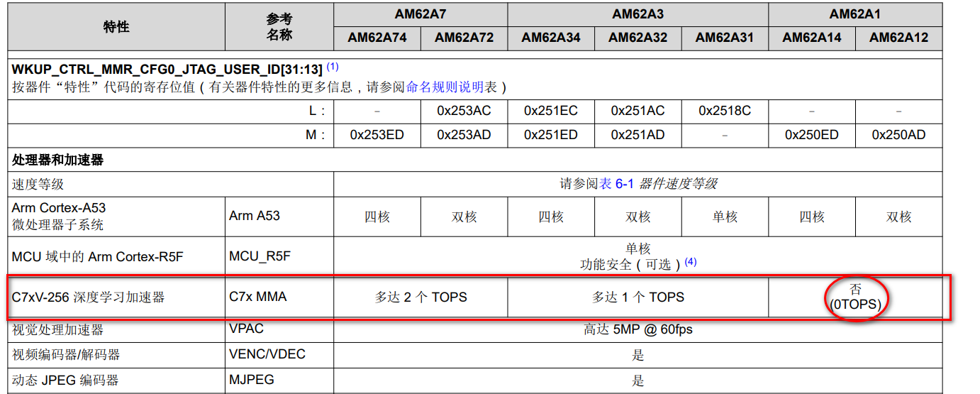Select value 0x251AD

(x=637, y=134)
